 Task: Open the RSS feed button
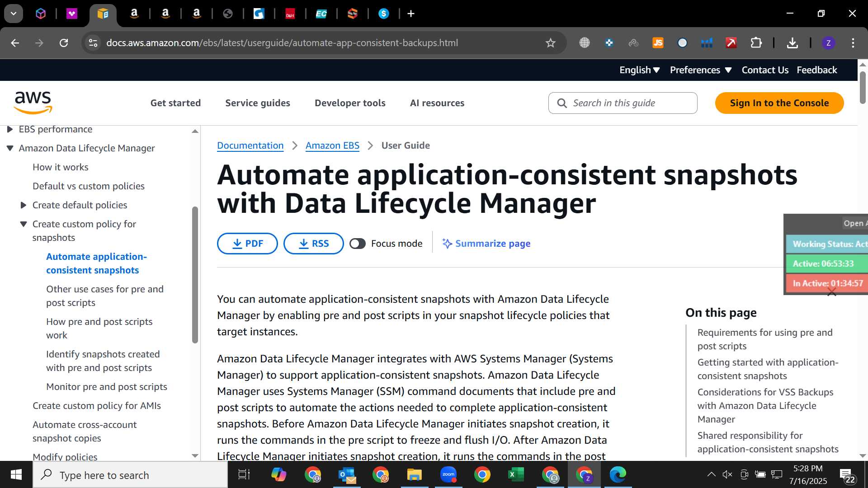313,244
